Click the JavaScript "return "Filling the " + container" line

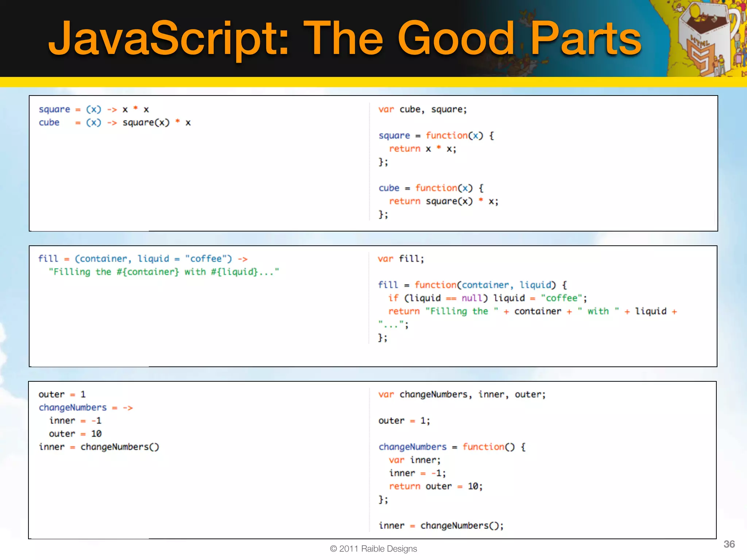(533, 311)
